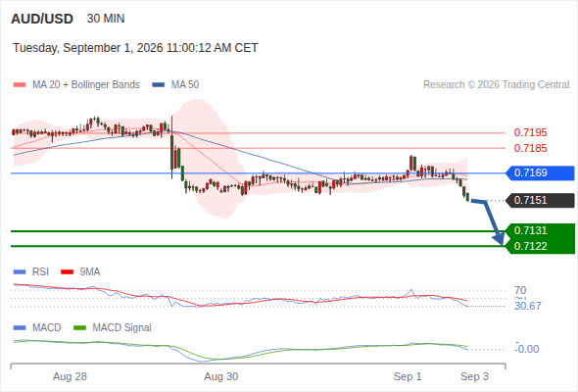The width and height of the screenshot is (578, 392).
Task: Click the 30 MIN timeframe label
Action: pos(106,19)
